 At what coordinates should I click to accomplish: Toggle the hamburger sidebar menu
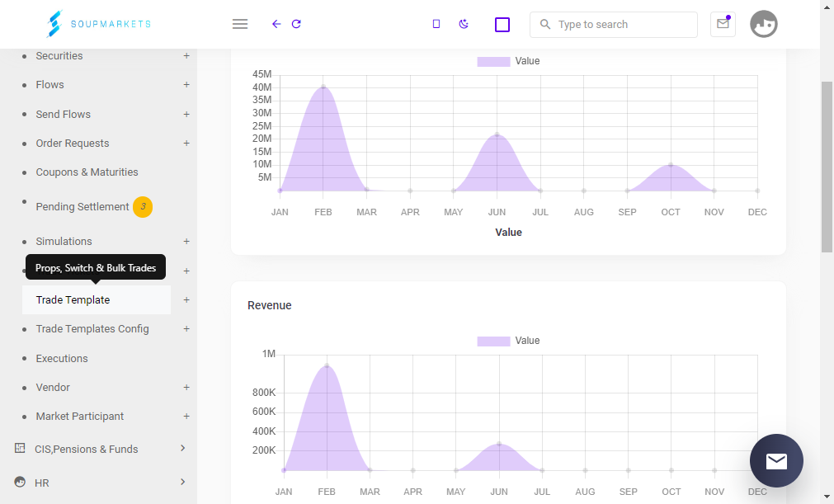(240, 24)
